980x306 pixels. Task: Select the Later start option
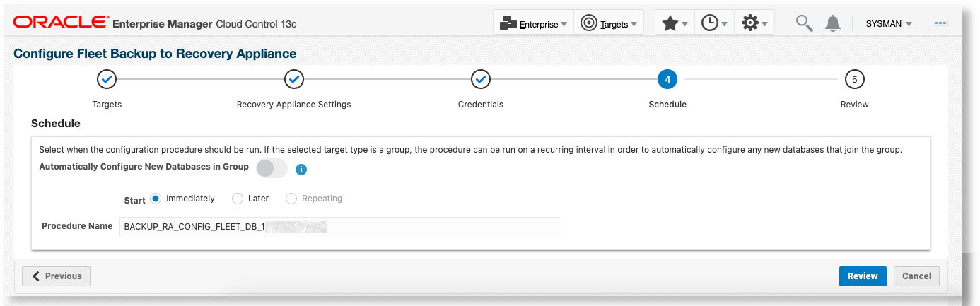(x=238, y=199)
